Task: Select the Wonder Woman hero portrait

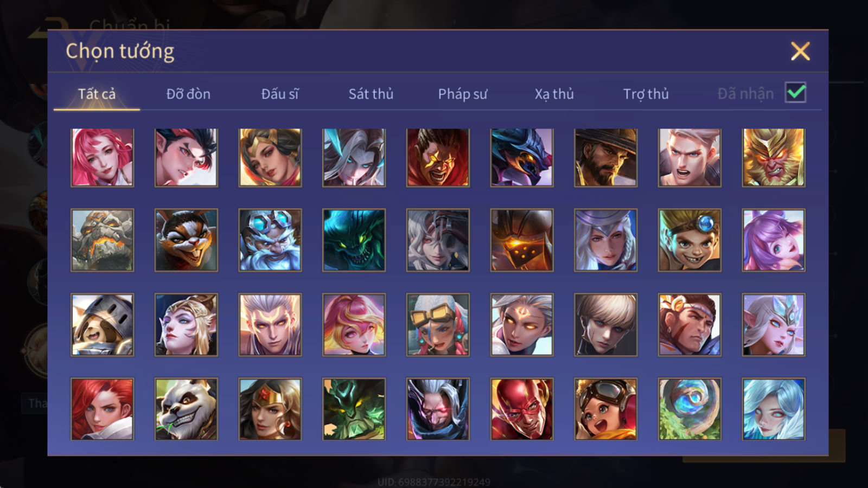Action: coord(270,409)
